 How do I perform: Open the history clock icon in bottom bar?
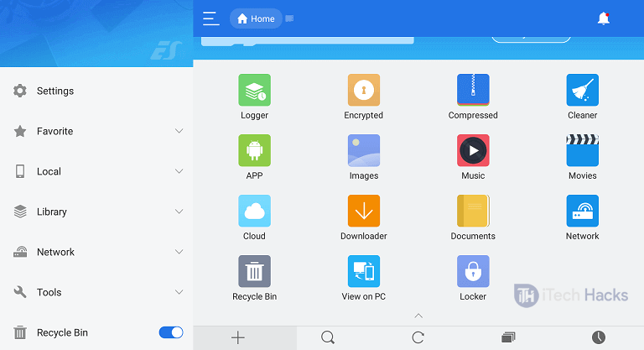599,337
